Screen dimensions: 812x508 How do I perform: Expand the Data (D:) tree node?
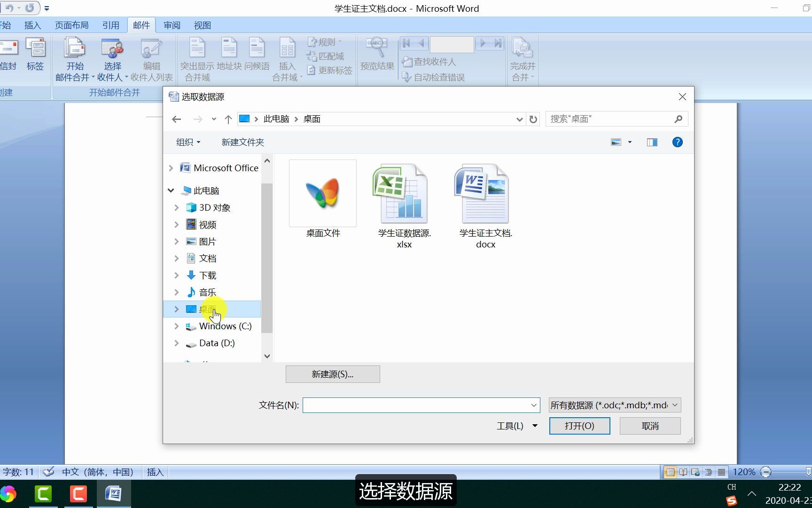click(177, 343)
